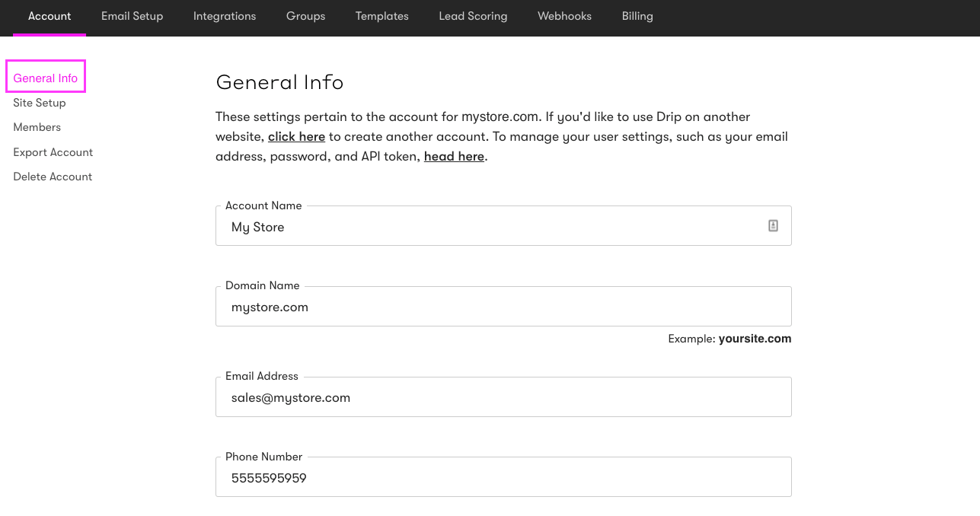
Task: Go to the Integrations tab
Action: click(x=225, y=16)
